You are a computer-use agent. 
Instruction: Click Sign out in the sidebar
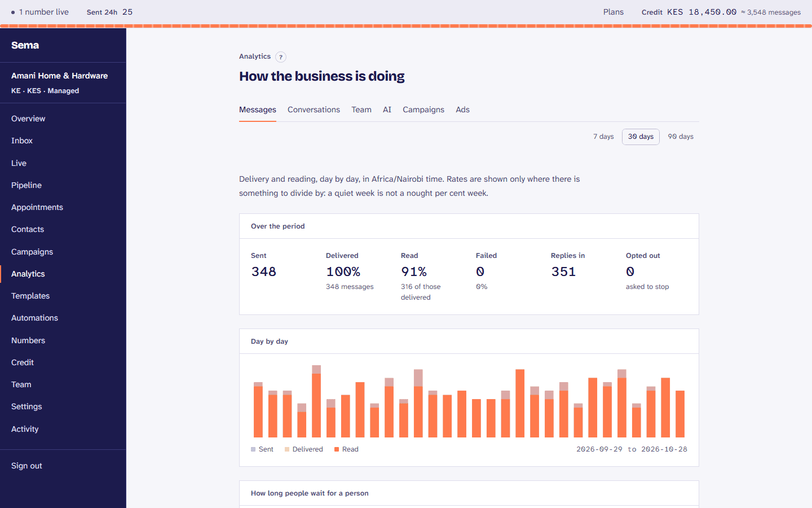[27, 466]
